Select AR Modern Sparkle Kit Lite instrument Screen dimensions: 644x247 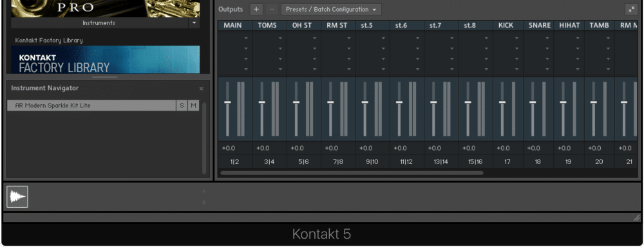click(x=91, y=105)
